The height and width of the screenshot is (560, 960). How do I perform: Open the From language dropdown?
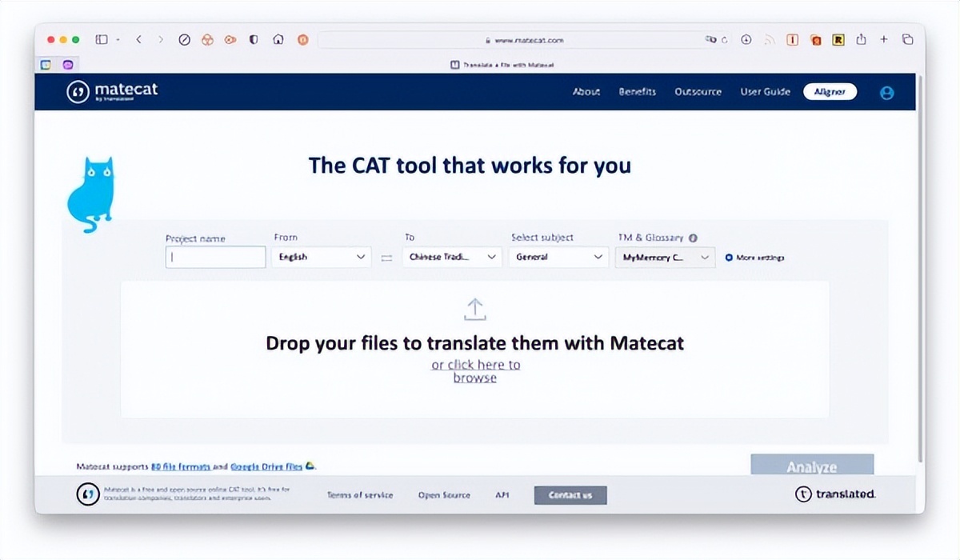click(x=321, y=257)
